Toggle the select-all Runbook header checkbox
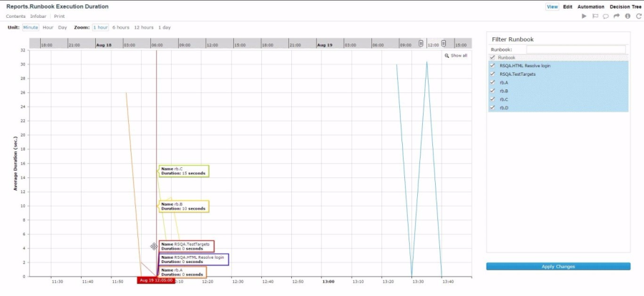This screenshot has width=644, height=296. 492,57
